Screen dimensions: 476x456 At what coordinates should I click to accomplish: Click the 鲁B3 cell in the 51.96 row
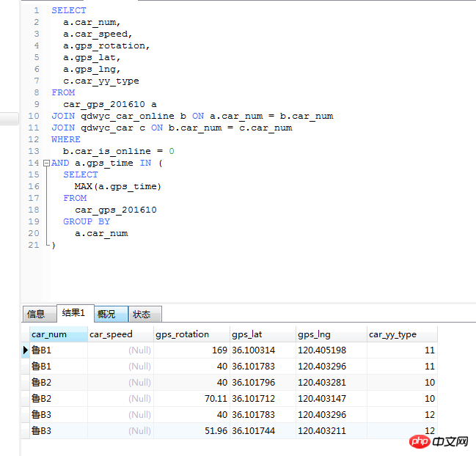tap(59, 430)
